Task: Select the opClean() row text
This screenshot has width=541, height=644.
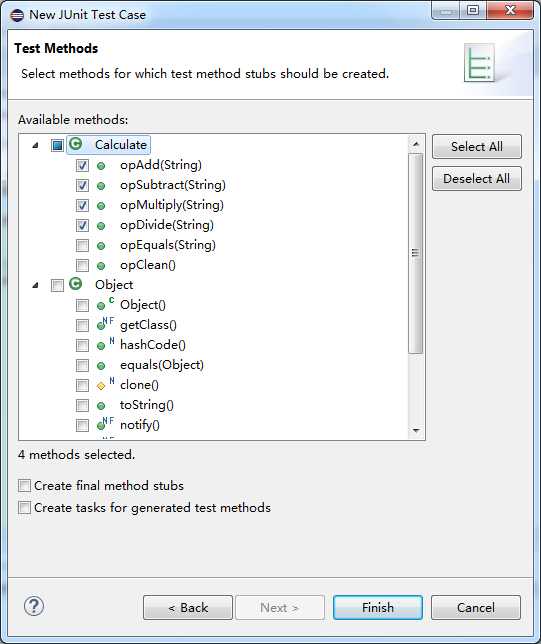Action: (148, 265)
